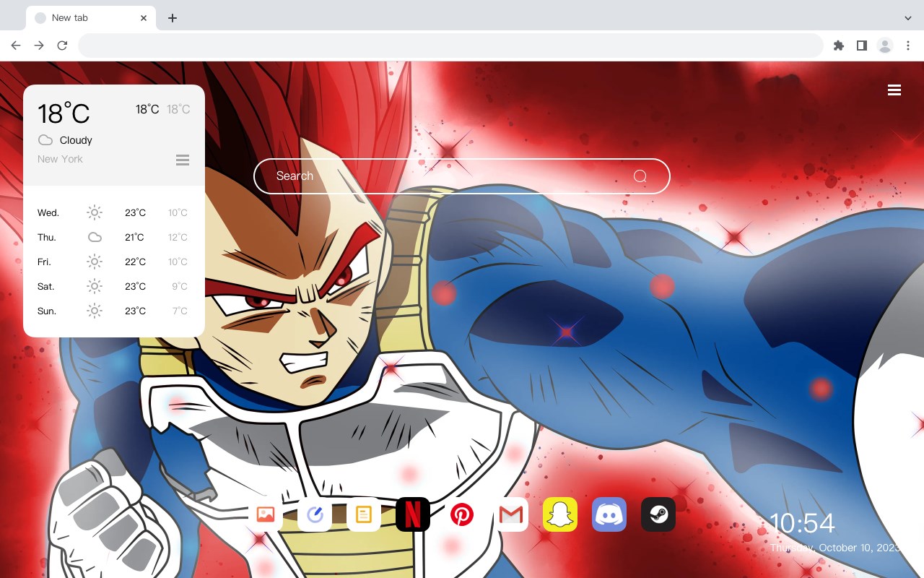Click Saturday's sunny forecast icon
The height and width of the screenshot is (578, 924).
pos(95,286)
